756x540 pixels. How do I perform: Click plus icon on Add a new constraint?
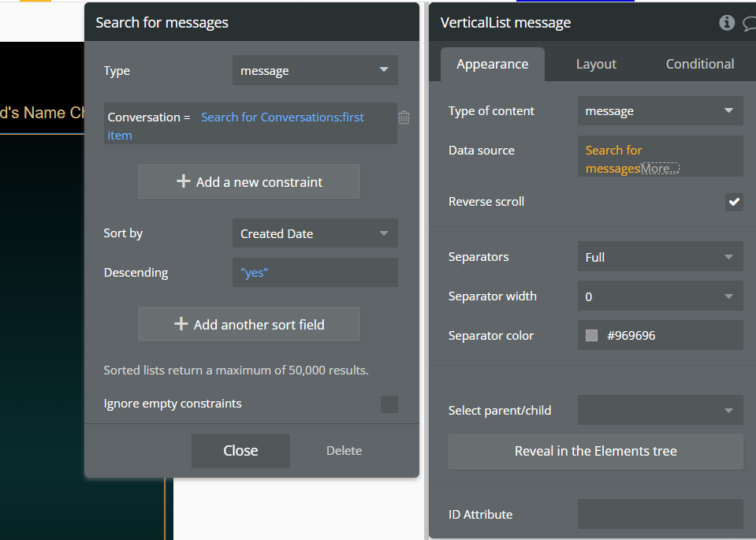(x=183, y=181)
